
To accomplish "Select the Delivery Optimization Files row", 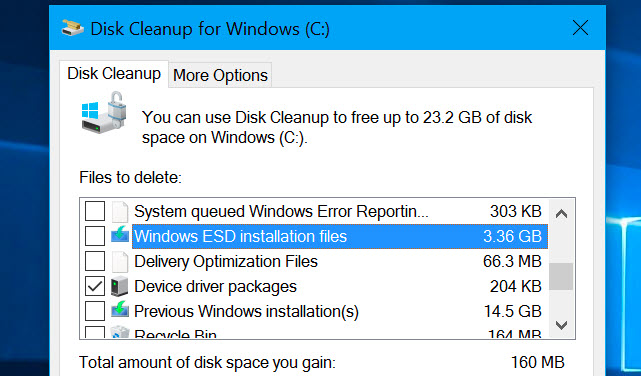I will pyautogui.click(x=314, y=261).
